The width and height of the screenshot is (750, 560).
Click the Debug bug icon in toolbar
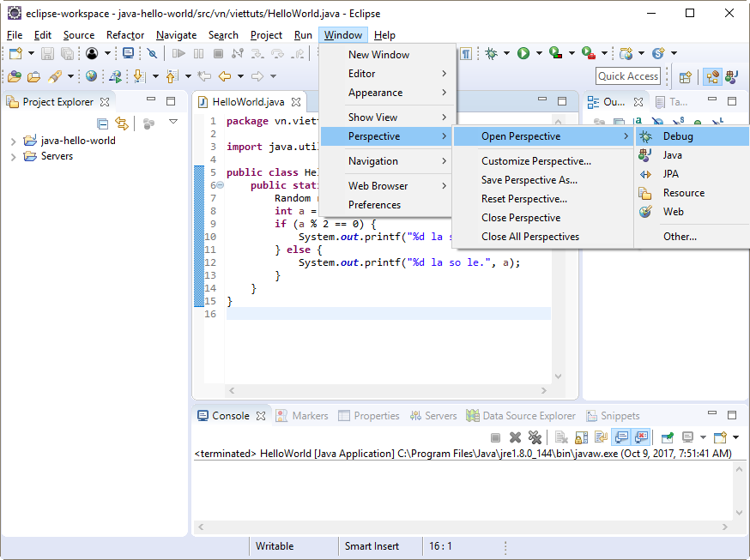[x=491, y=53]
